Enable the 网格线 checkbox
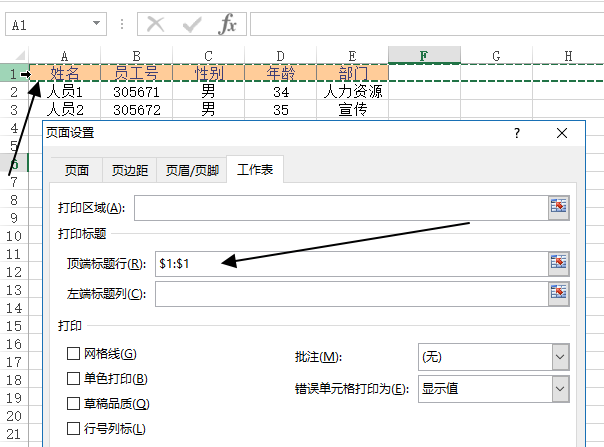Viewport: 604px width, 447px height. [x=73, y=354]
